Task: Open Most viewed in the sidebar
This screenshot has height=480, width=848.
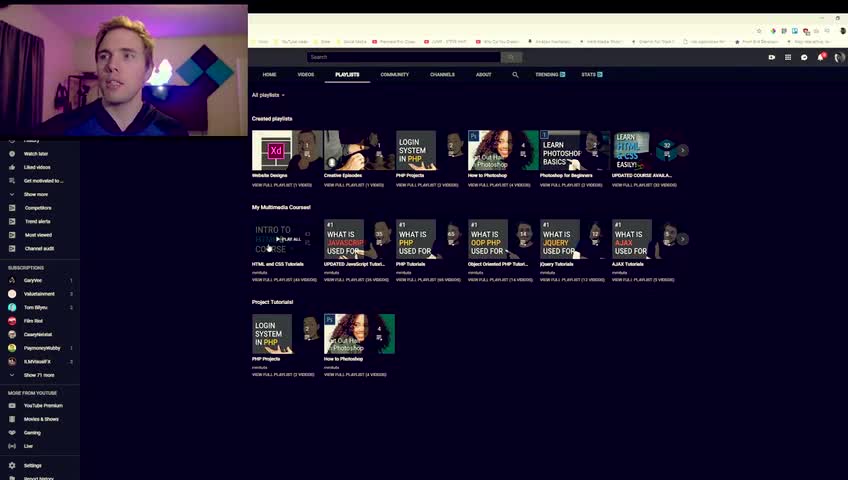Action: pos(38,235)
